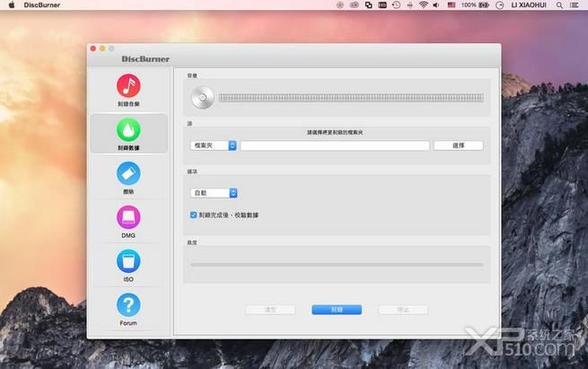This screenshot has width=588, height=369.
Task: Open the Forum help icon
Action: tap(128, 305)
